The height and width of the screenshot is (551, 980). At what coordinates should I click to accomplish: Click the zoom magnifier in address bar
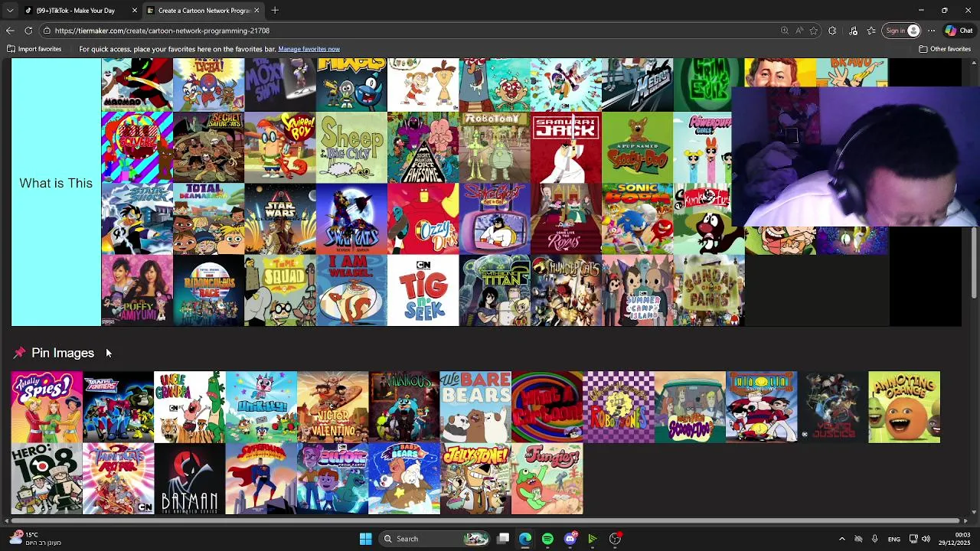[785, 31]
